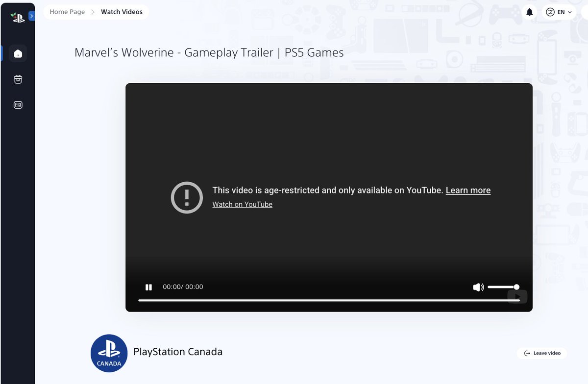Click the YouTube play logo button
588x384 pixels.
point(517,296)
